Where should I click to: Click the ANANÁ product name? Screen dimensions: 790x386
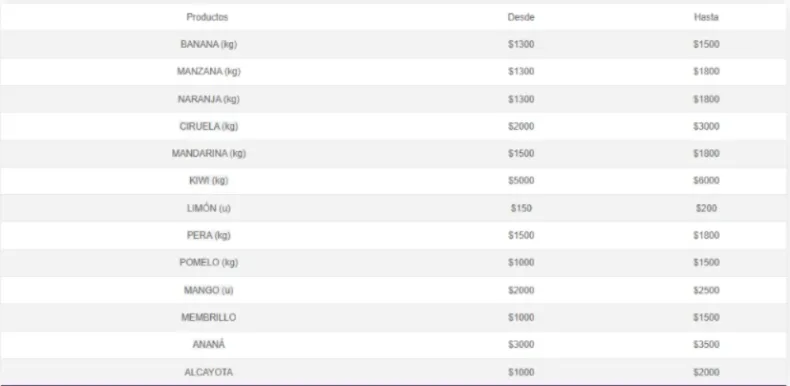[209, 345]
